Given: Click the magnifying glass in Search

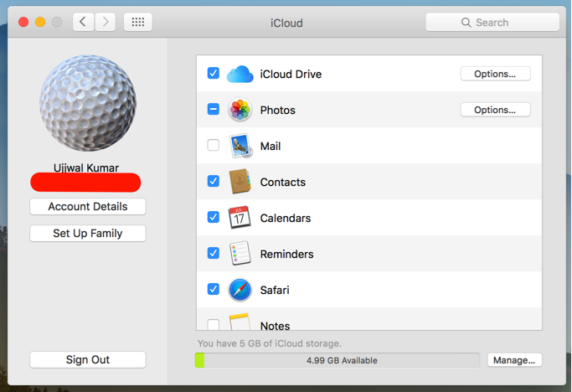Looking at the screenshot, I should point(466,23).
